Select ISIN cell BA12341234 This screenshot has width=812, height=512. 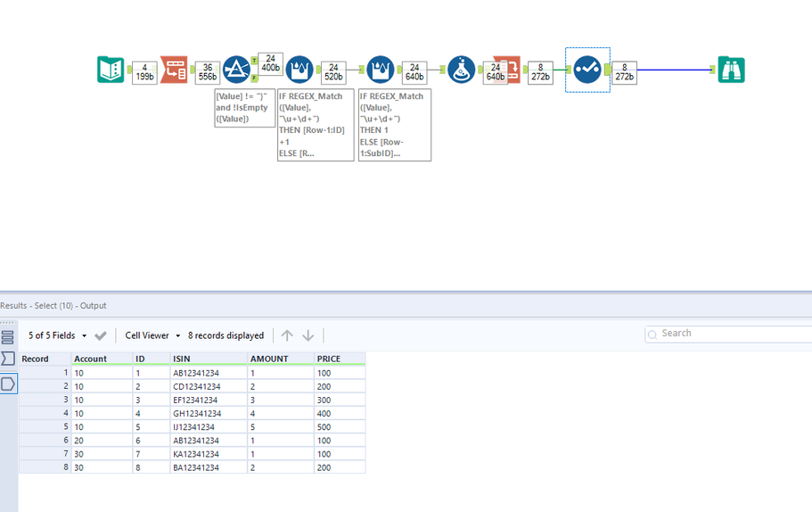point(209,467)
